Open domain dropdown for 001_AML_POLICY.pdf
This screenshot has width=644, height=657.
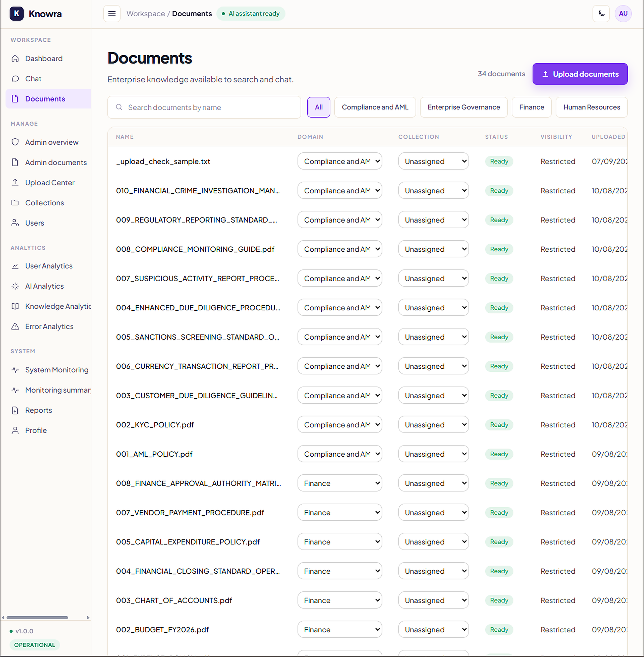[x=340, y=454]
